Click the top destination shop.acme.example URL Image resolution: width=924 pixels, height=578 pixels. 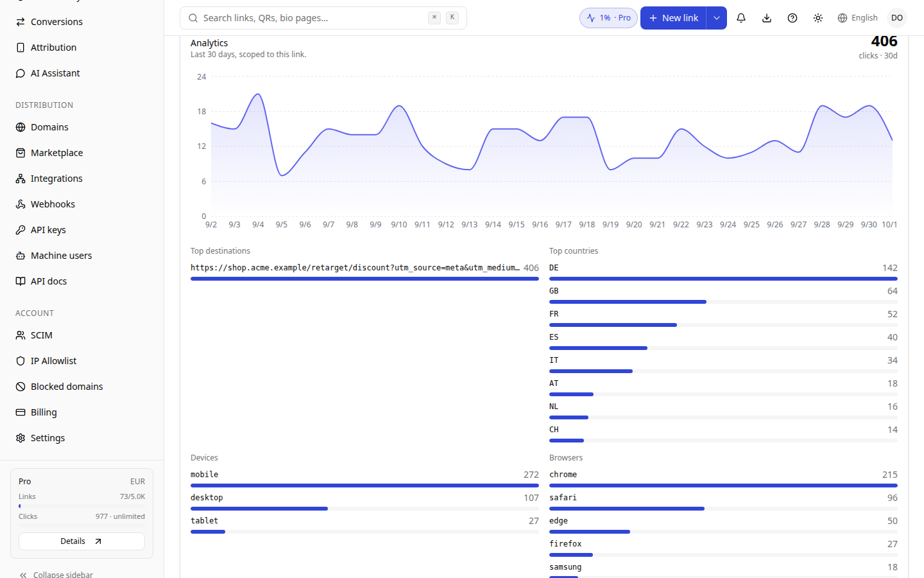coord(355,268)
